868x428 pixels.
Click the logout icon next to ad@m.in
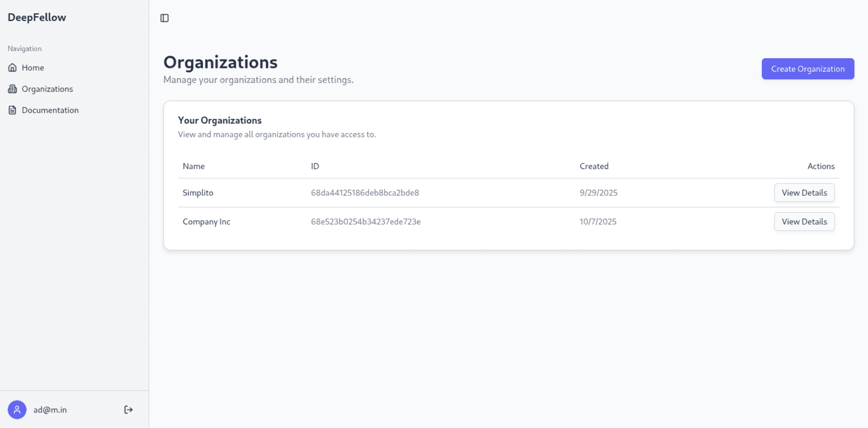128,410
